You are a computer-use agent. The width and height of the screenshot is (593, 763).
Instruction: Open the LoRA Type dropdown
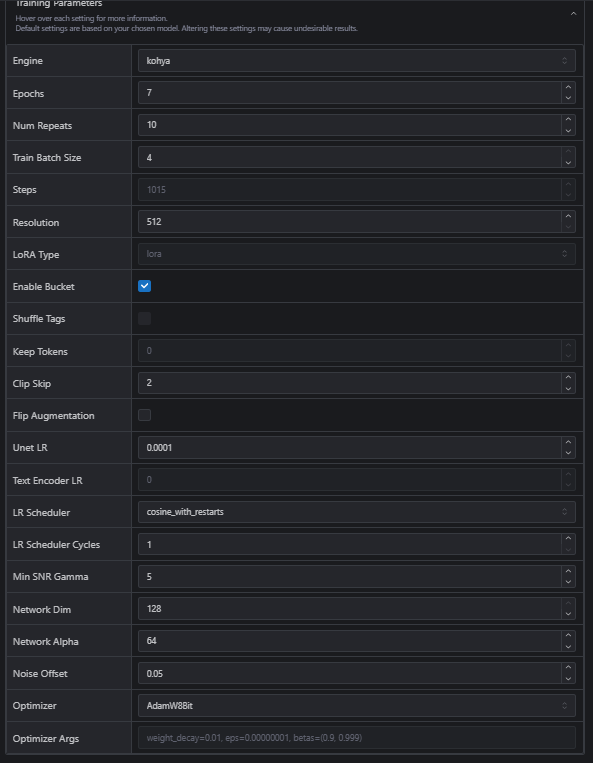(x=357, y=254)
